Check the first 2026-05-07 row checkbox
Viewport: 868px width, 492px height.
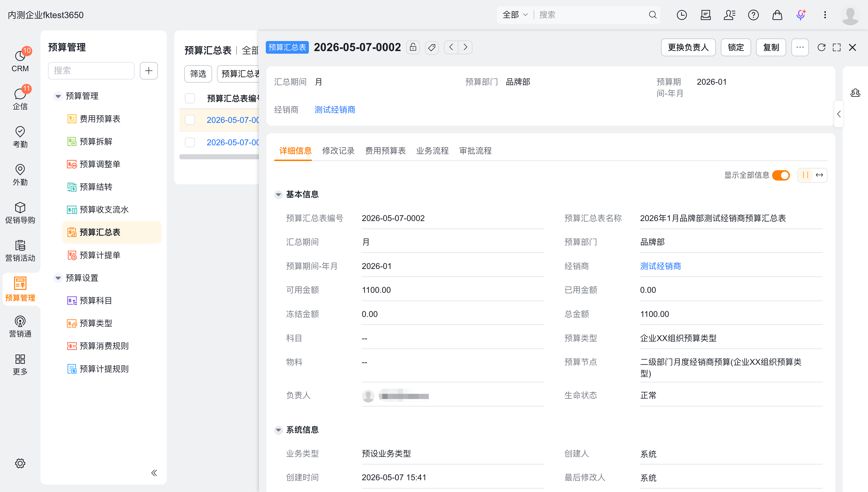pyautogui.click(x=190, y=120)
